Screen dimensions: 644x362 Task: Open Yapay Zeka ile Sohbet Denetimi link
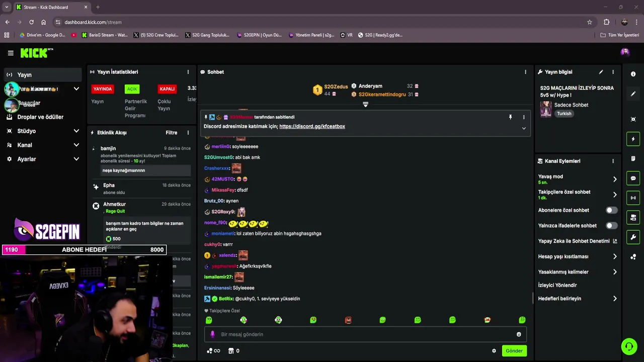tap(578, 241)
